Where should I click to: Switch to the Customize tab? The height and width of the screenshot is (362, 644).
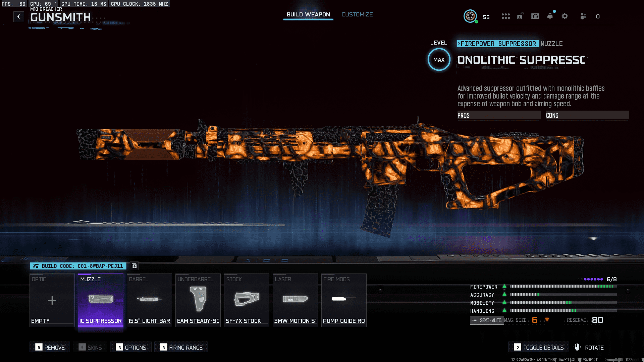tap(357, 14)
